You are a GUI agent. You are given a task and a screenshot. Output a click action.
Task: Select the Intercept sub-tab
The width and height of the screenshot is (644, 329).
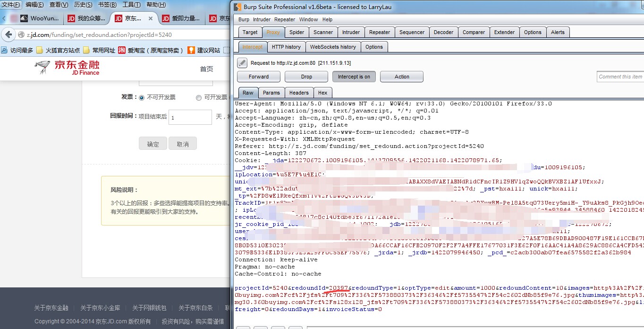pos(253,47)
